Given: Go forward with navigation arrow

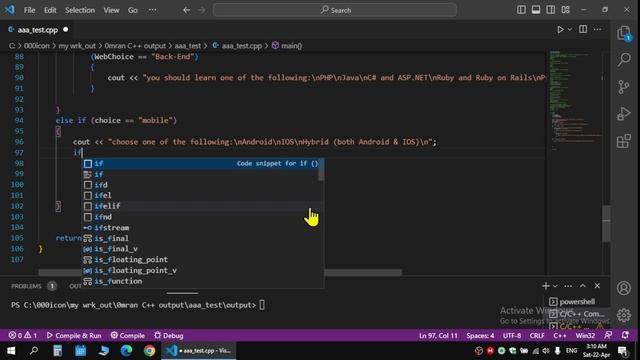Looking at the screenshot, I should point(202,10).
